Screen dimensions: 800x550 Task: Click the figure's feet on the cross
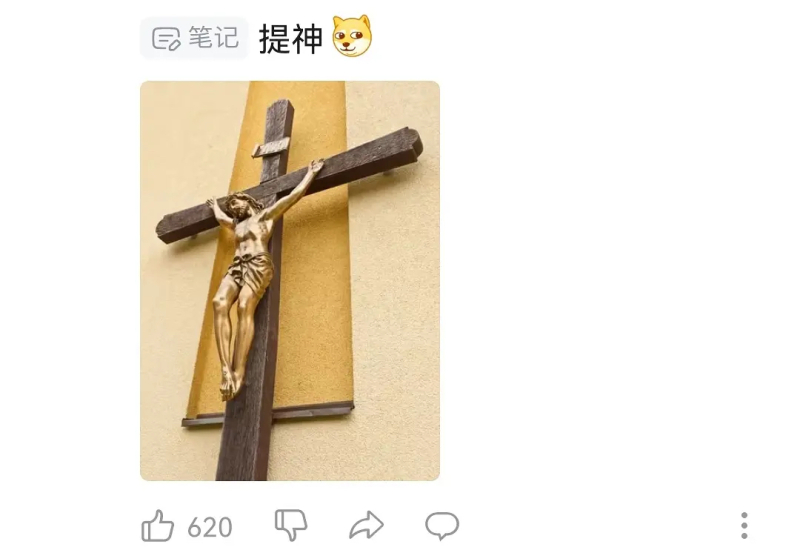pos(230,384)
